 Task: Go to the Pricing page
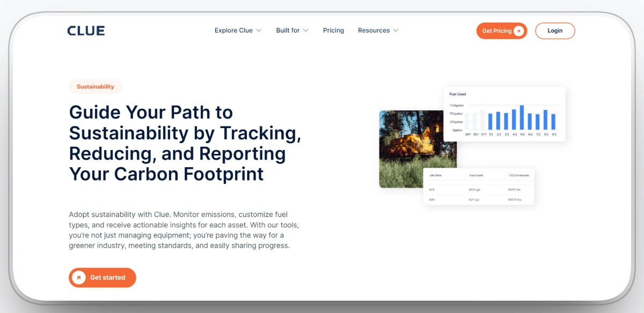[x=333, y=31]
